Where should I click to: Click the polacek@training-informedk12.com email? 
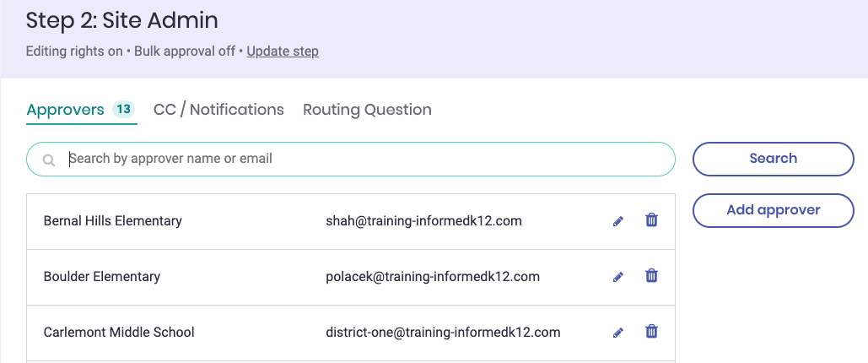433,277
